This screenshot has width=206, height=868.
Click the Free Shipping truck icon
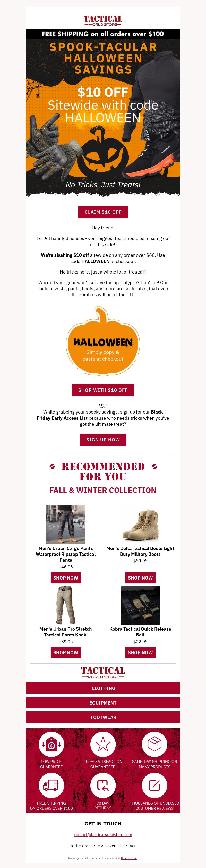pyautogui.click(x=51, y=786)
